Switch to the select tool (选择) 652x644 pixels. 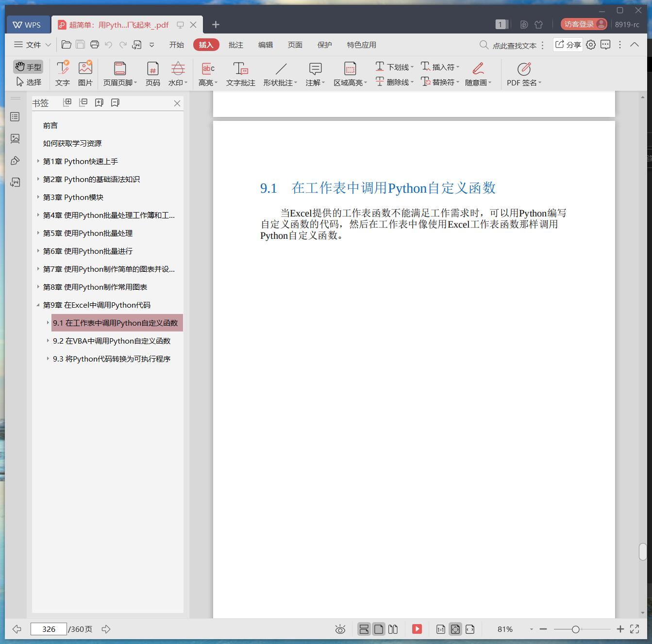28,82
